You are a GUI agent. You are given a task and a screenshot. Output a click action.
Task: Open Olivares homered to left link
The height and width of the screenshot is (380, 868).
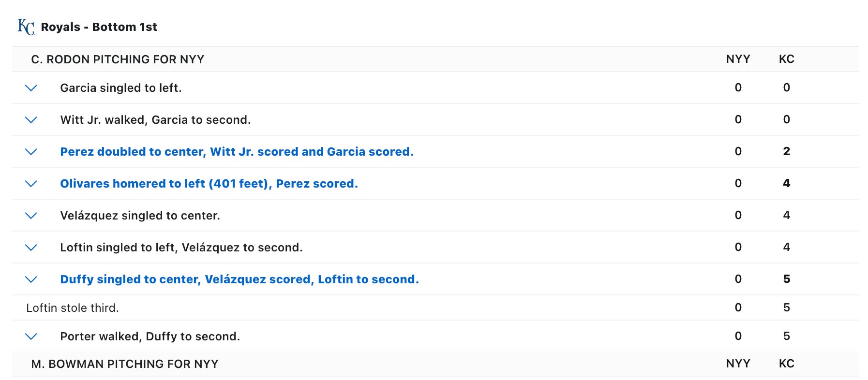point(209,184)
